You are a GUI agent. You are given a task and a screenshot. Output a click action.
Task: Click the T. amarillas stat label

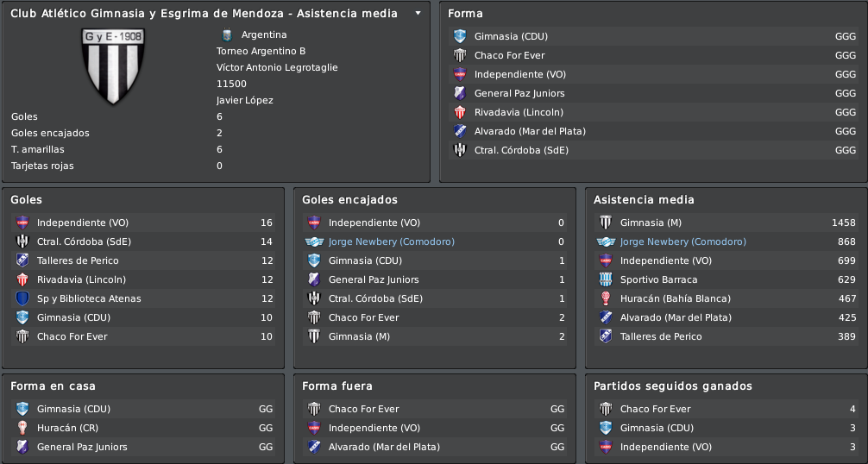click(38, 149)
